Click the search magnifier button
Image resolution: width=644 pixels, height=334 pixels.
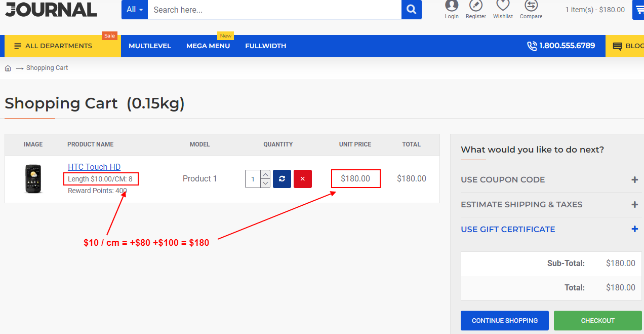click(412, 10)
